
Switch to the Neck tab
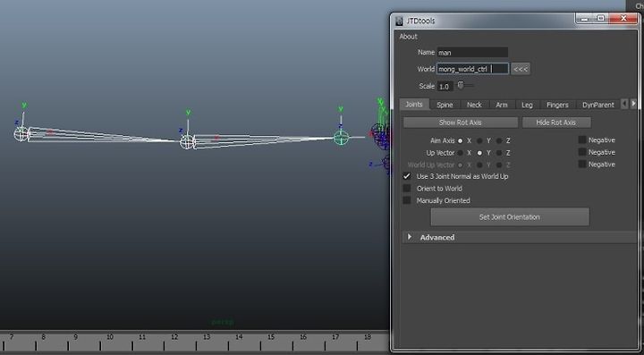(474, 105)
